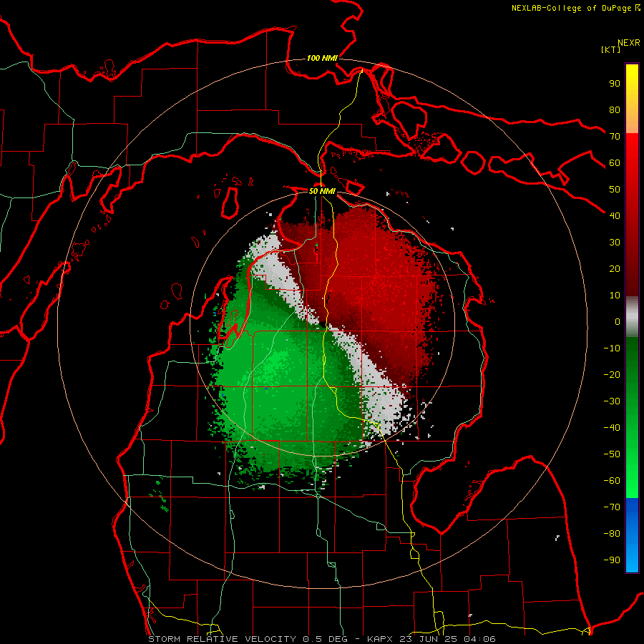
Task: Select the -90 value on the velocity scale
Action: click(x=612, y=560)
